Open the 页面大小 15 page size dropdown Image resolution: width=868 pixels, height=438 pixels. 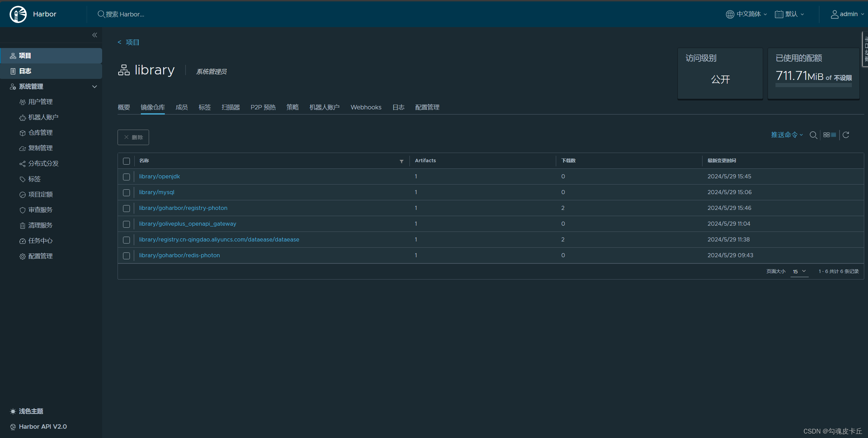click(x=799, y=272)
